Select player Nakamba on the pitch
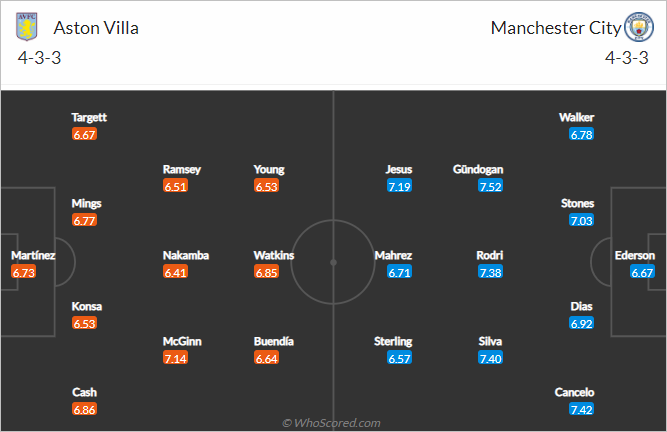The height and width of the screenshot is (432, 667). click(186, 256)
